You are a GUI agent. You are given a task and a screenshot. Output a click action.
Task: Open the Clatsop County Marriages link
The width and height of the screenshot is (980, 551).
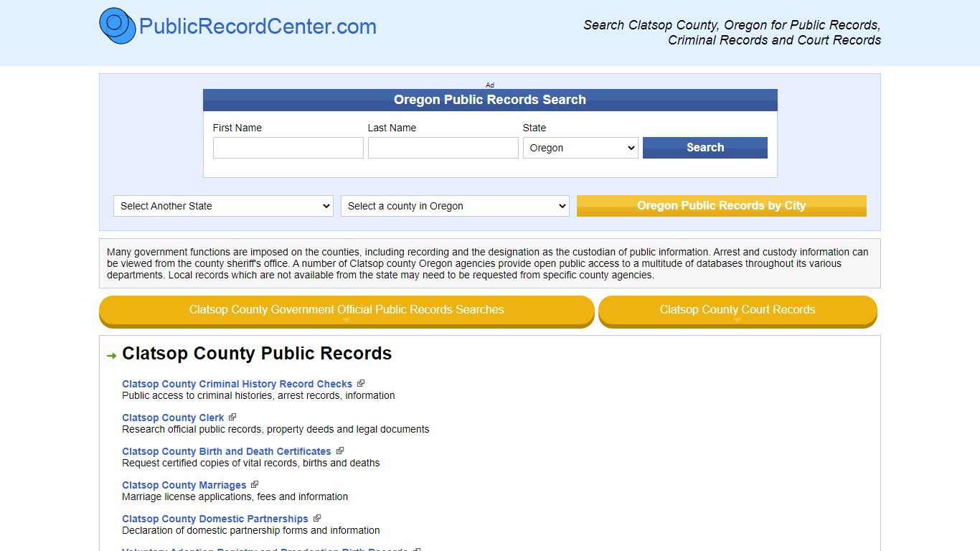tap(184, 485)
